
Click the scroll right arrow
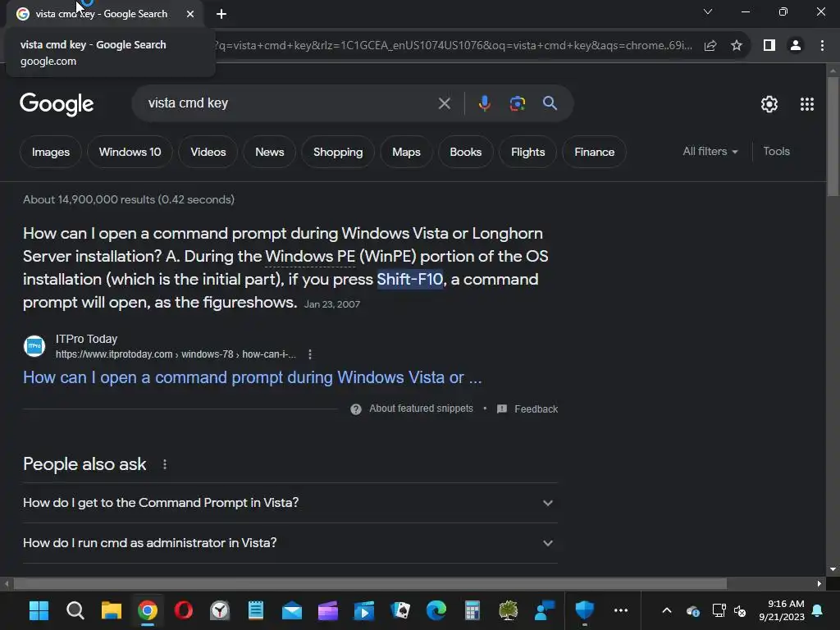pyautogui.click(x=819, y=583)
